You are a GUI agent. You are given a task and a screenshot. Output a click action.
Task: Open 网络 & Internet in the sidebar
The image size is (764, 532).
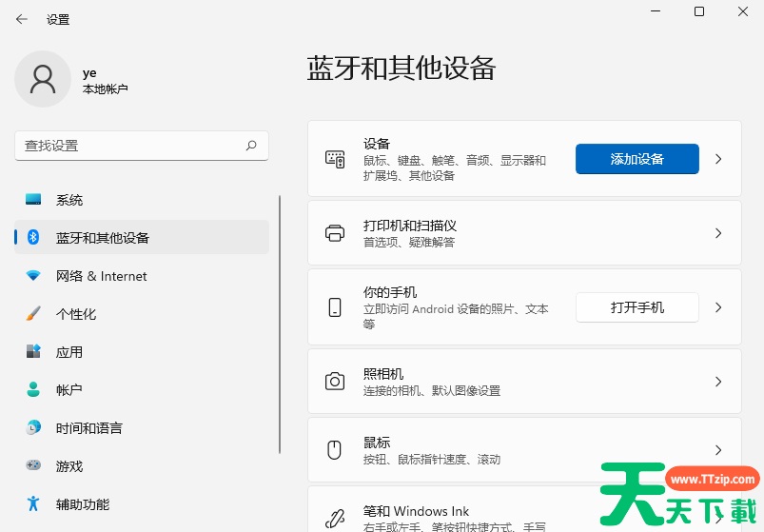pyautogui.click(x=101, y=276)
